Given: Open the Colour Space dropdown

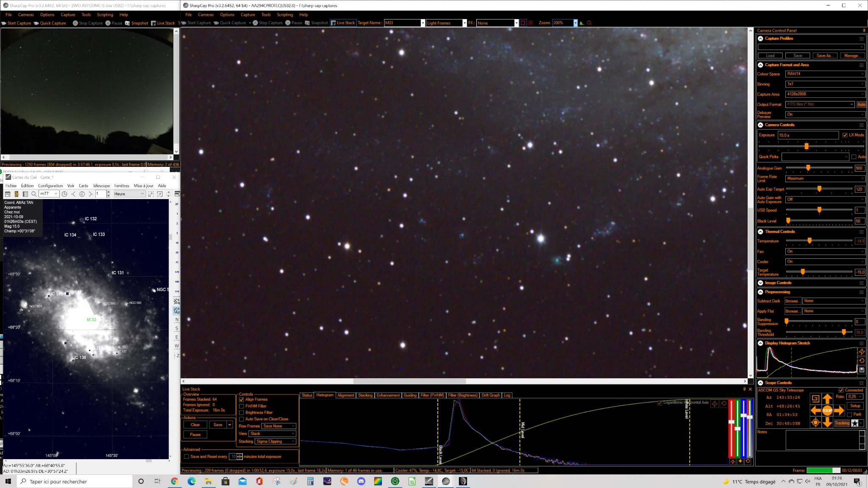Looking at the screenshot, I should coord(825,74).
